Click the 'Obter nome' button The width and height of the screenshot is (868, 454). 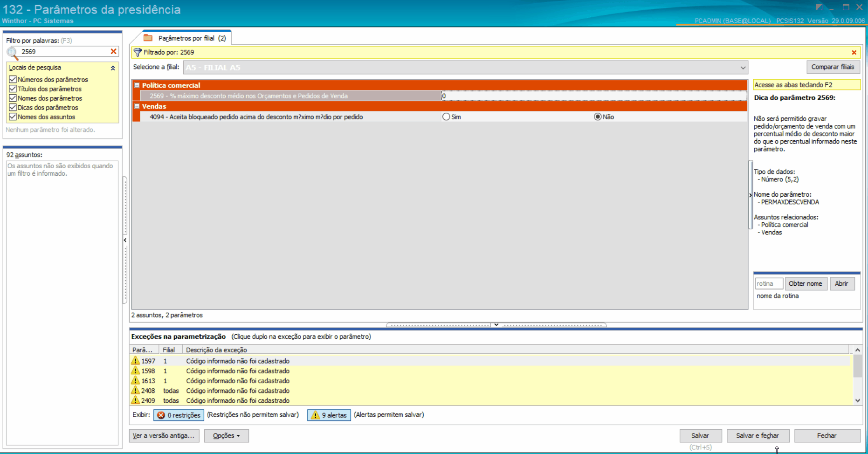point(806,283)
